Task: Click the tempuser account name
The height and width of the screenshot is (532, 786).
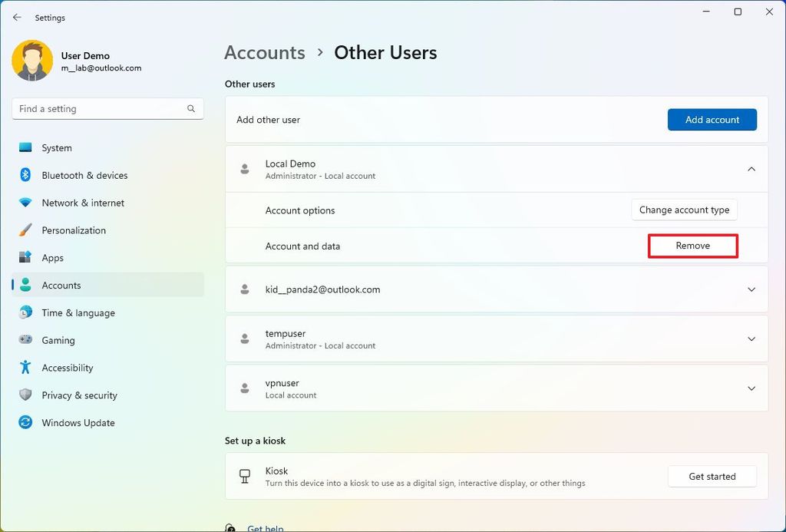Action: click(286, 333)
